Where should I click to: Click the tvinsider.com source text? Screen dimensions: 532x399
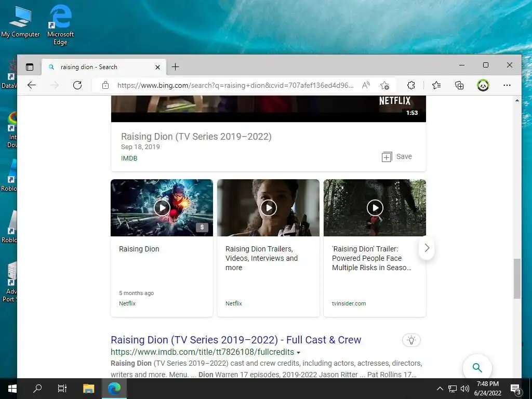tap(349, 303)
